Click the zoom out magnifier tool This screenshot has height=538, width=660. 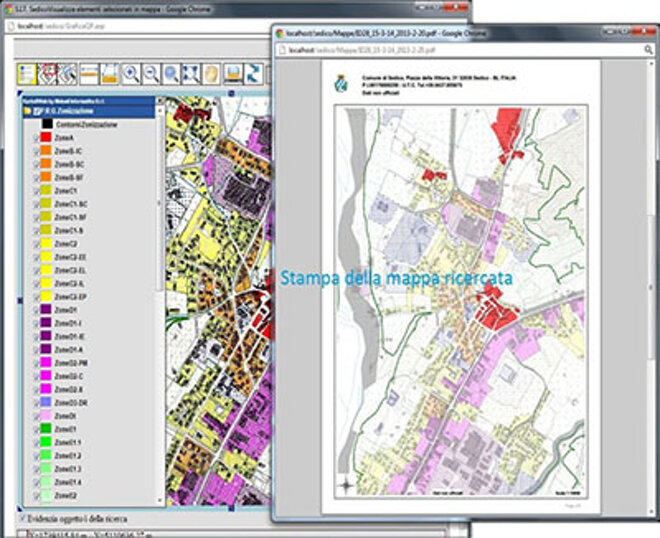pos(152,73)
